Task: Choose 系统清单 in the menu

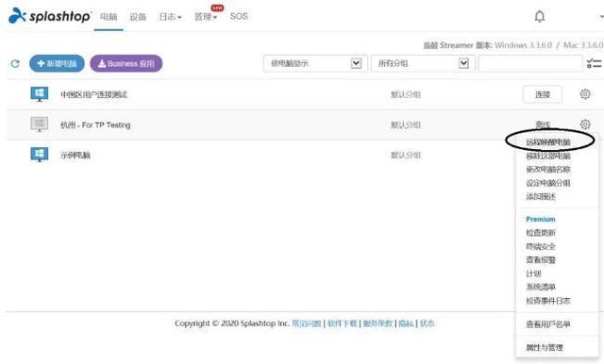Action: point(541,287)
